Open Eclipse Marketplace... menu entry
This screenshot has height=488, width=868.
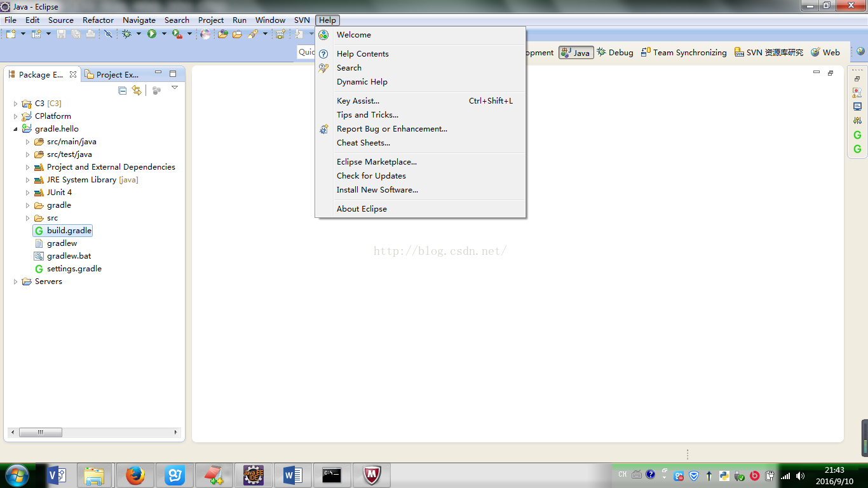[x=420, y=162]
